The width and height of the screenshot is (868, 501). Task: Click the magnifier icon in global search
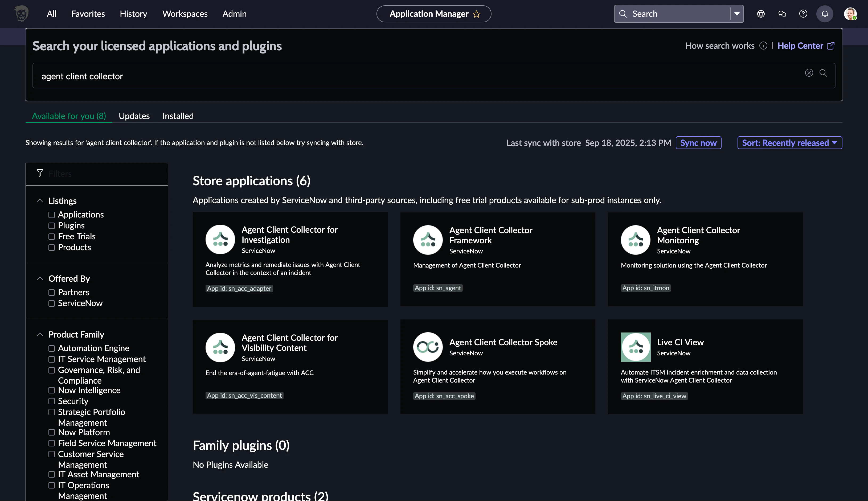coord(623,14)
